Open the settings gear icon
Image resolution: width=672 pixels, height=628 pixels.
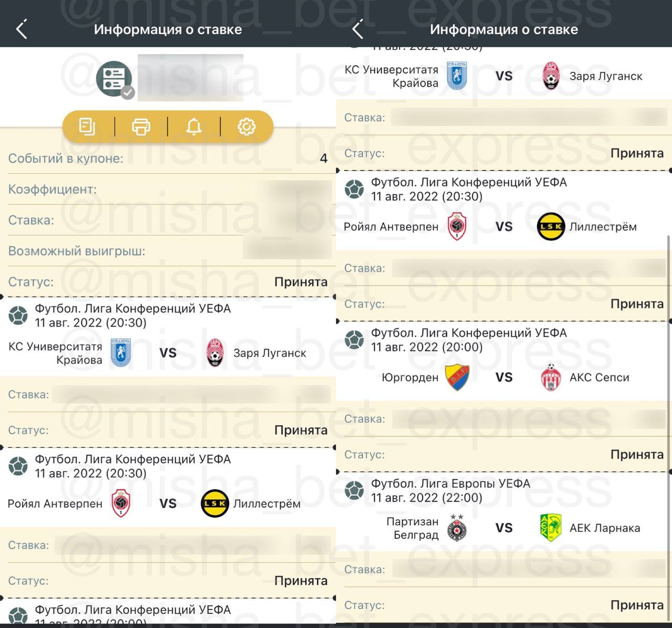247,127
